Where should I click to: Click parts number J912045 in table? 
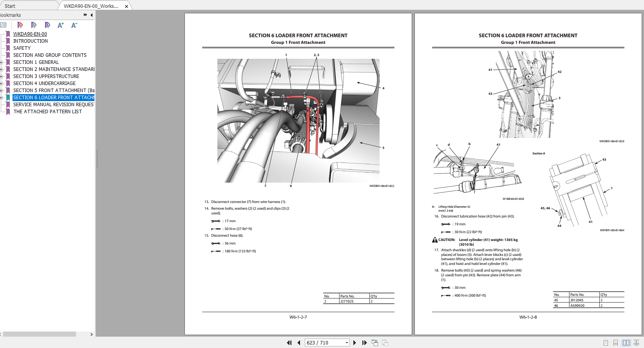click(x=577, y=300)
